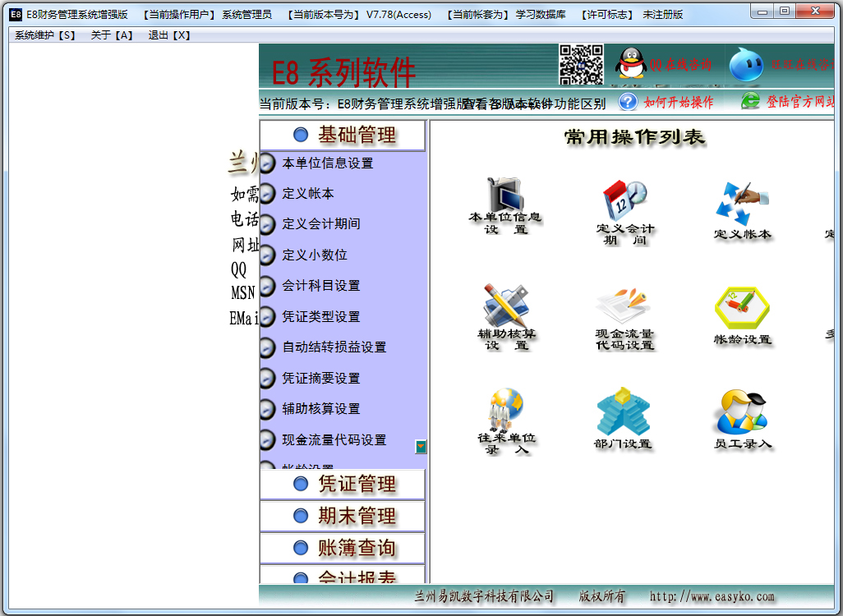Open the 系统维护【S】 menu
The width and height of the screenshot is (843, 616).
point(45,35)
